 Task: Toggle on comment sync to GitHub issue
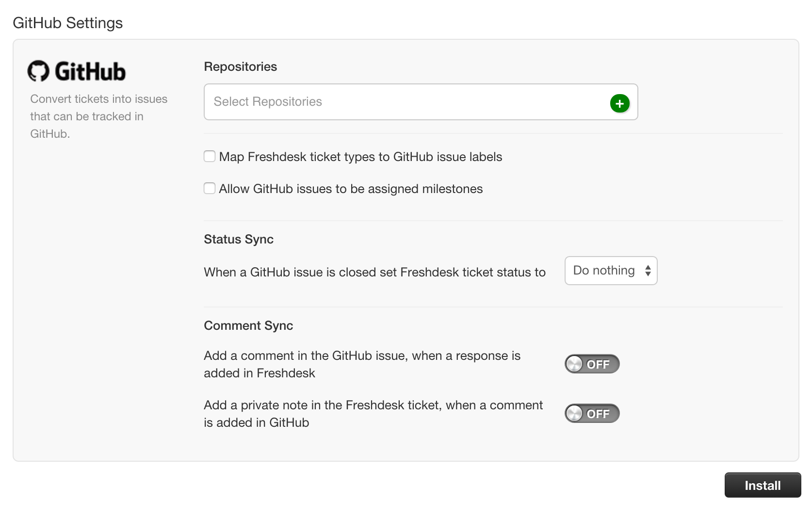(592, 364)
